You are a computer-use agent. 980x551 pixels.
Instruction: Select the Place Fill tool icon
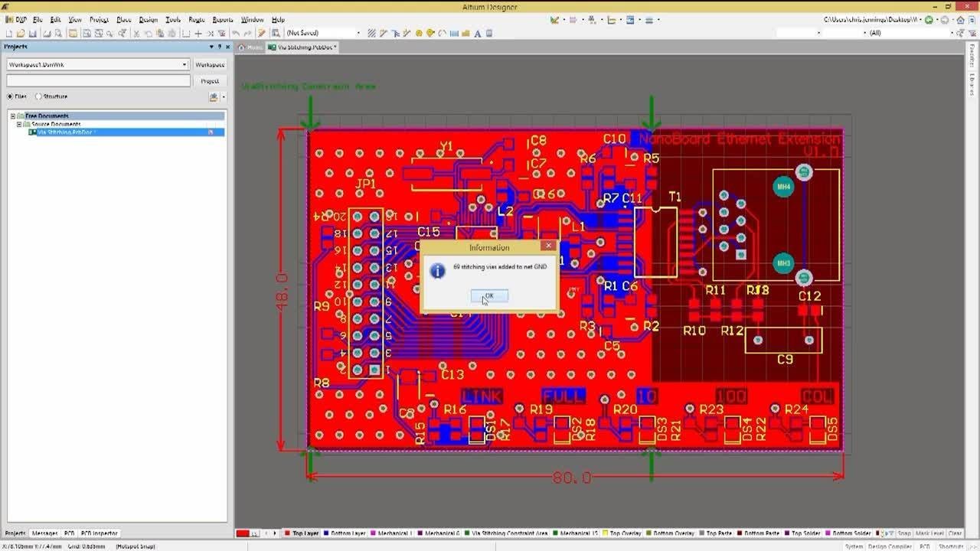pos(454,33)
